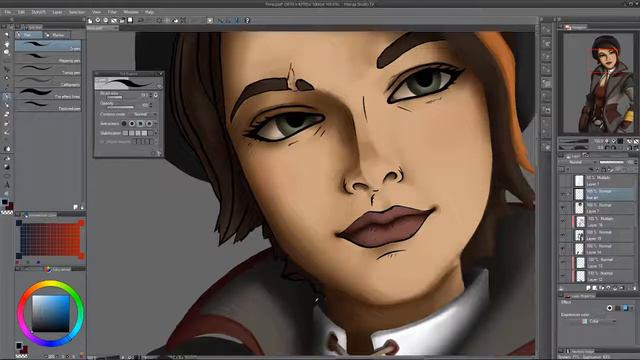Toggle visibility of Layer 16
This screenshot has width=640, height=360.
[563, 222]
